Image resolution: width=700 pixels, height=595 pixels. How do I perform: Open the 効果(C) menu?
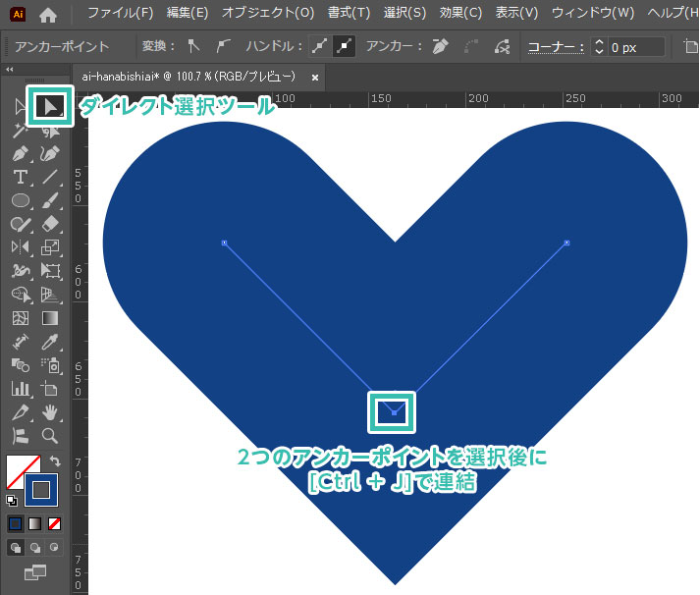tap(459, 14)
